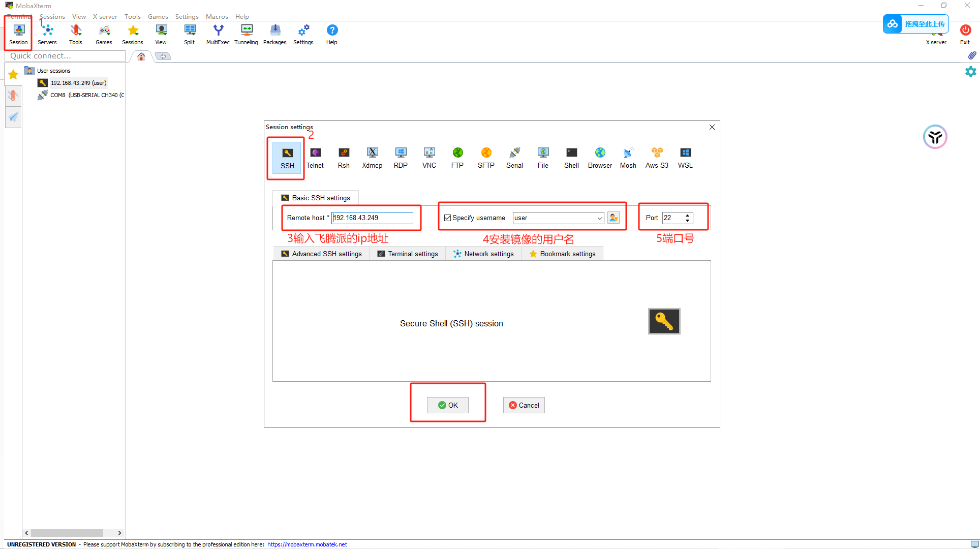Select the WSL session type
Image resolution: width=980 pixels, height=549 pixels.
pyautogui.click(x=686, y=158)
